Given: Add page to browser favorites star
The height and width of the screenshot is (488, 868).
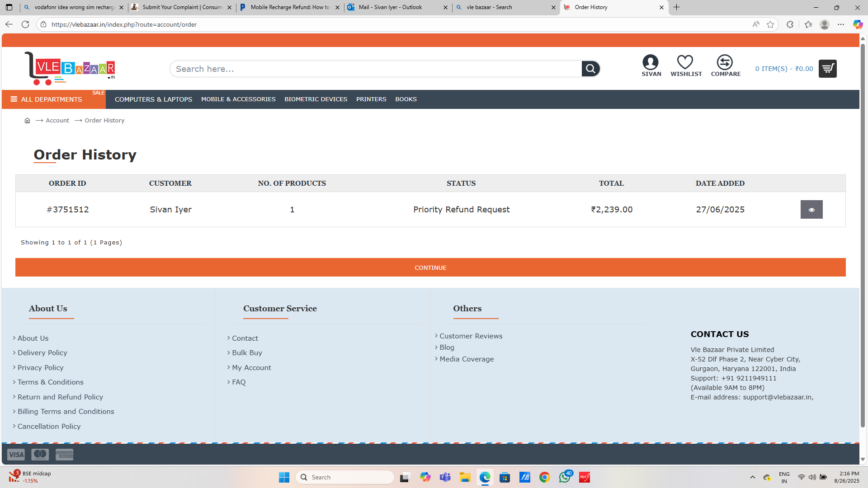Looking at the screenshot, I should point(770,24).
